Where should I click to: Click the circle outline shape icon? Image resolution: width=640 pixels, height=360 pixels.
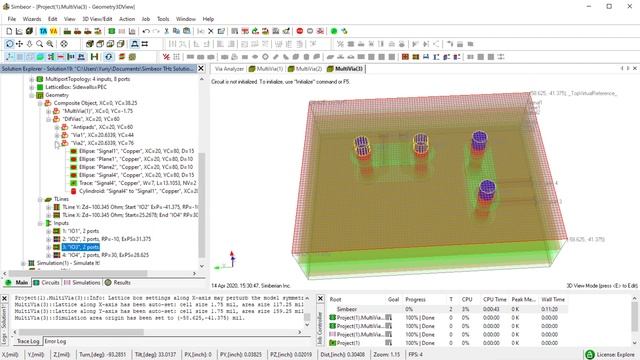tap(265, 57)
